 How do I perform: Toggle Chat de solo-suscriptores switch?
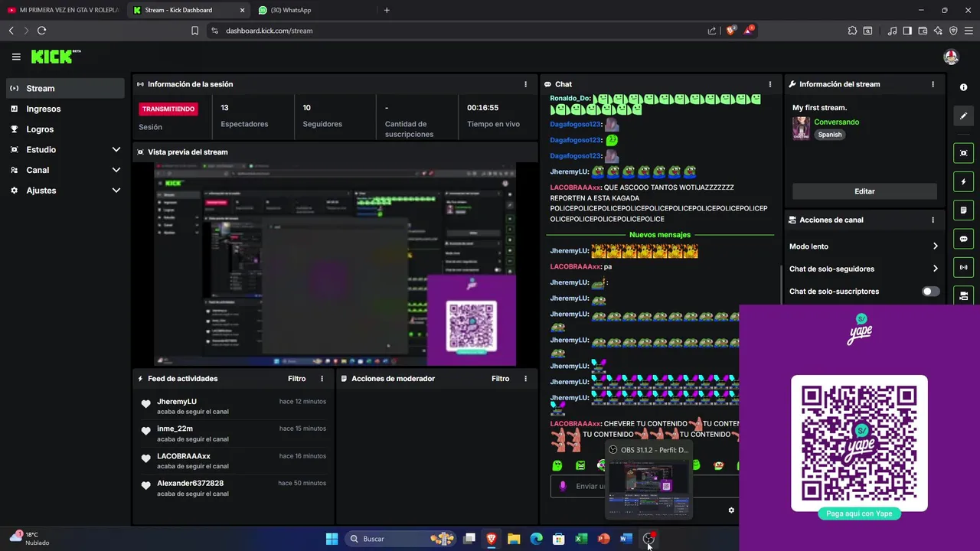[x=930, y=292]
